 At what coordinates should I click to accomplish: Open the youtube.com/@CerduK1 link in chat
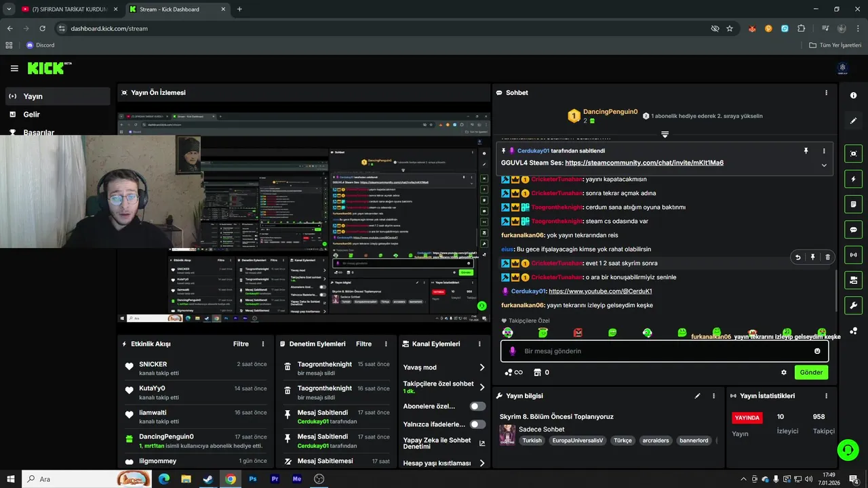coord(600,291)
